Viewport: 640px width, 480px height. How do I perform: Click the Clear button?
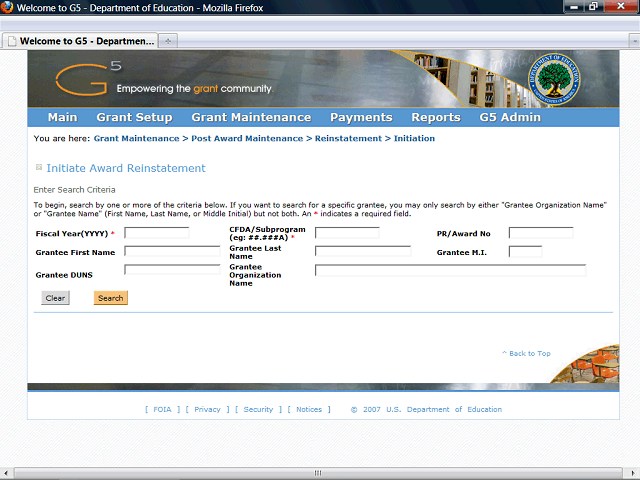tap(56, 298)
